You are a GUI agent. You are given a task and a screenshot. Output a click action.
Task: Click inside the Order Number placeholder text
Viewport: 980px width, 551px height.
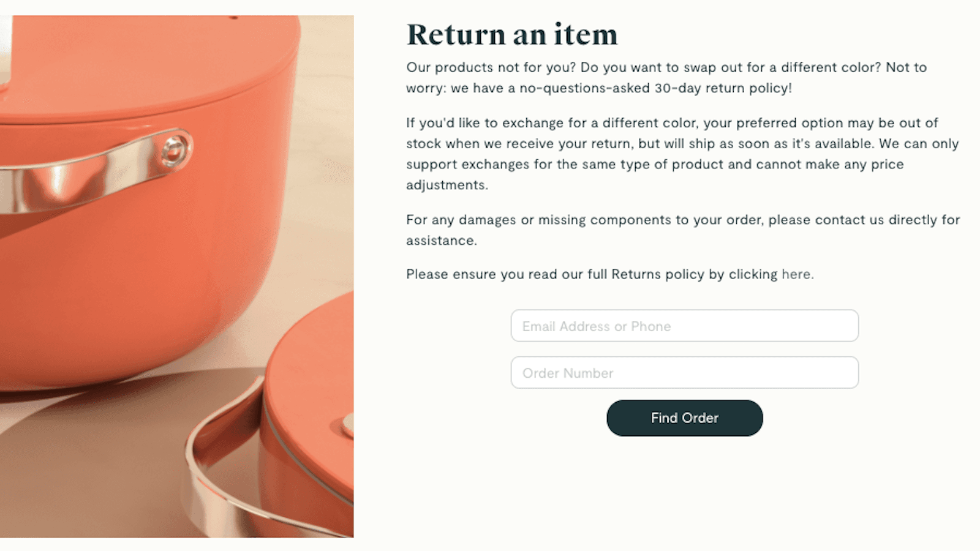click(x=567, y=373)
